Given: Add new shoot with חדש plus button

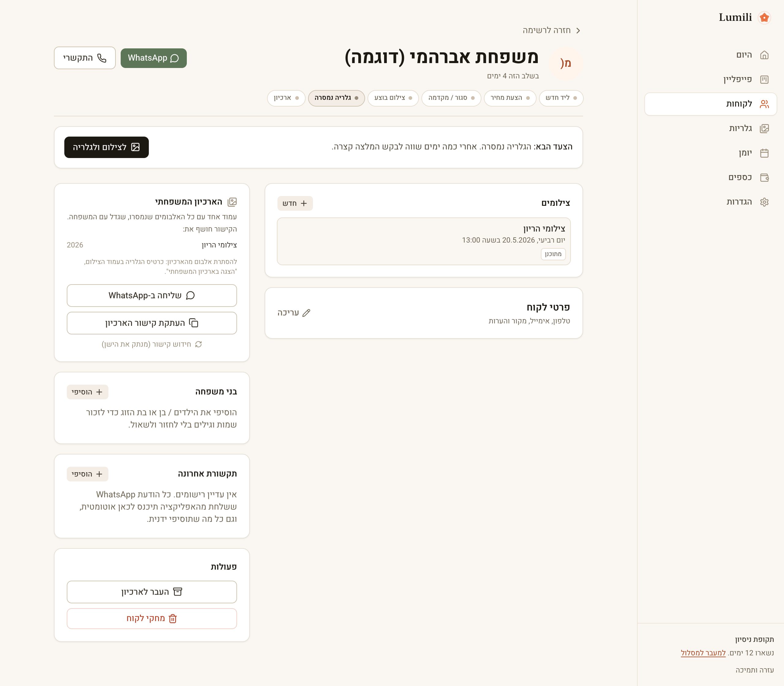Looking at the screenshot, I should tap(295, 203).
